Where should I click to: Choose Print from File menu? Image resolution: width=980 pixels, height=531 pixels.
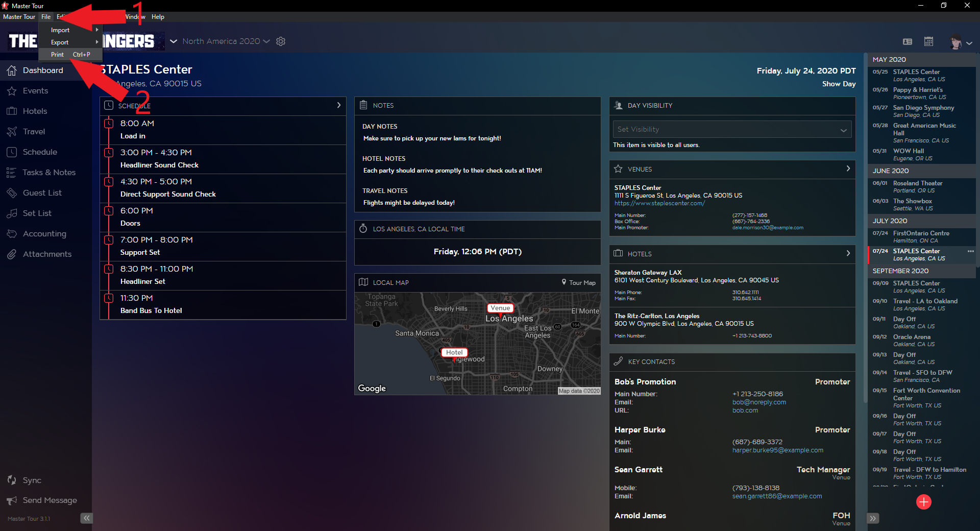(71, 55)
